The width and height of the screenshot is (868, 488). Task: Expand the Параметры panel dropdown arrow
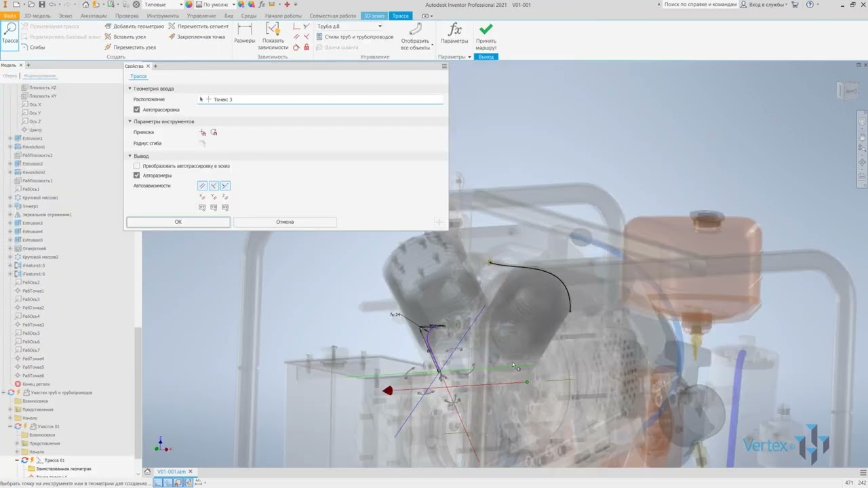pyautogui.click(x=469, y=57)
